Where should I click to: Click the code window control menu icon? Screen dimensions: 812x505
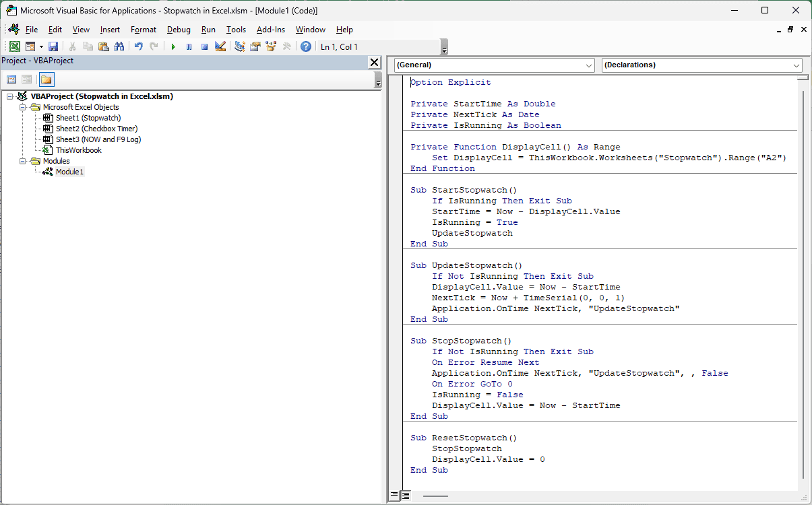[13, 30]
